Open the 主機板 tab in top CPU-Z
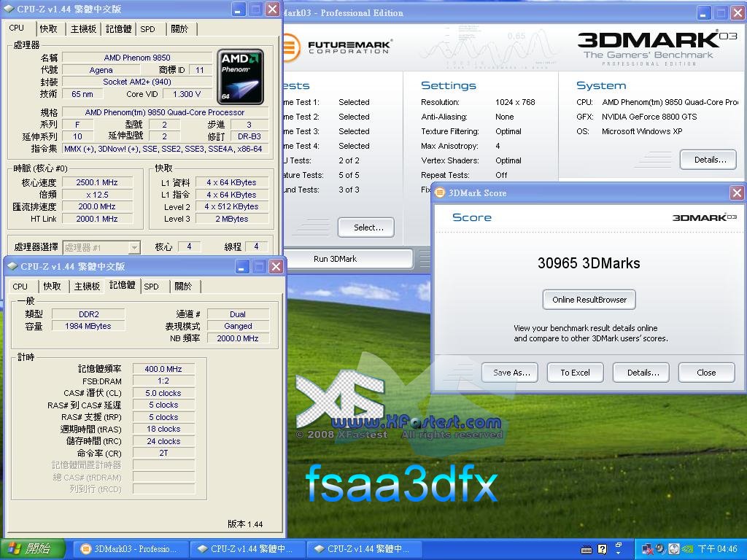 click(x=83, y=29)
